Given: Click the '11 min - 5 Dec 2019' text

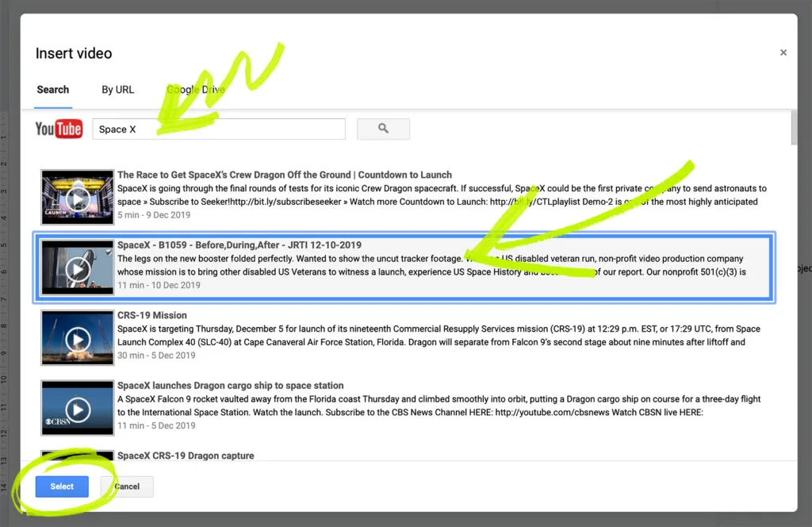Looking at the screenshot, I should pos(156,425).
